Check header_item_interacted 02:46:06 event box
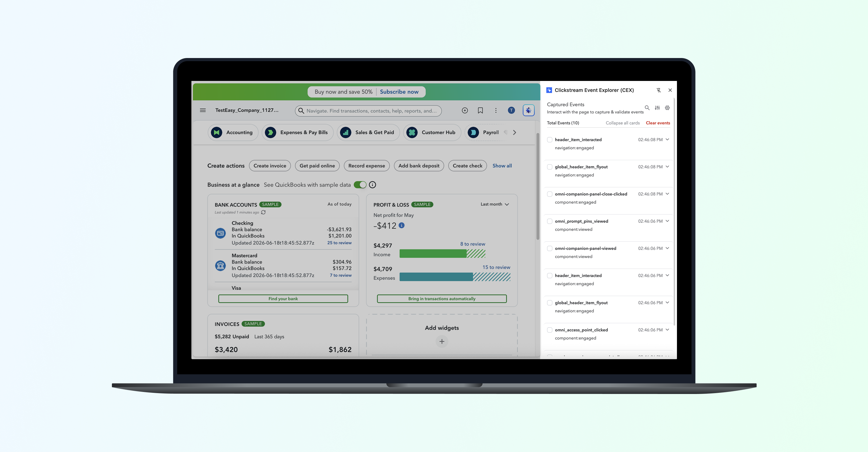 550,276
